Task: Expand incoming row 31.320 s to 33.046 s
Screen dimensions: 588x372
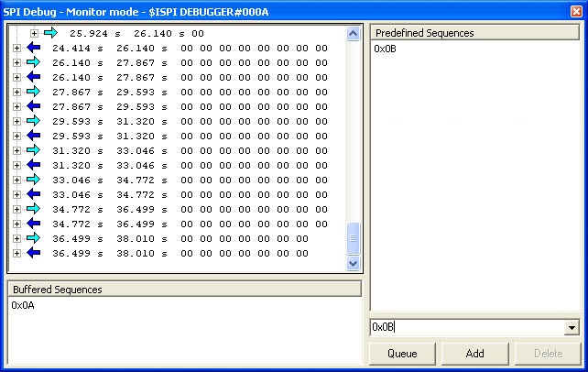Action: point(16,165)
